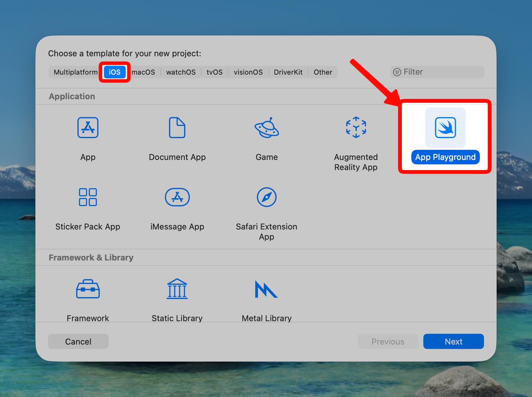Select the Static Library building icon

point(177,289)
